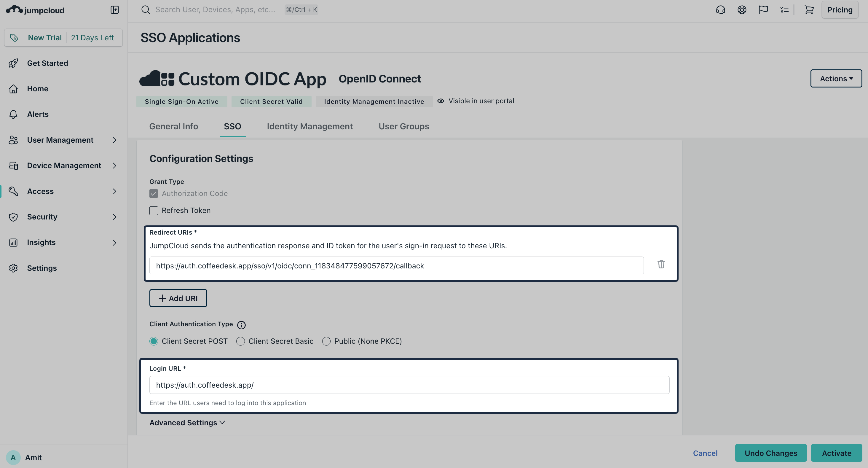Choose Public (None PKCE) authentication
The width and height of the screenshot is (868, 468).
(x=326, y=341)
